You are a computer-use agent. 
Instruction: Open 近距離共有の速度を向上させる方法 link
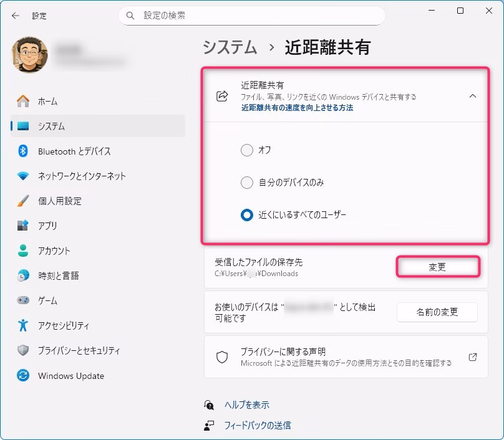(297, 107)
